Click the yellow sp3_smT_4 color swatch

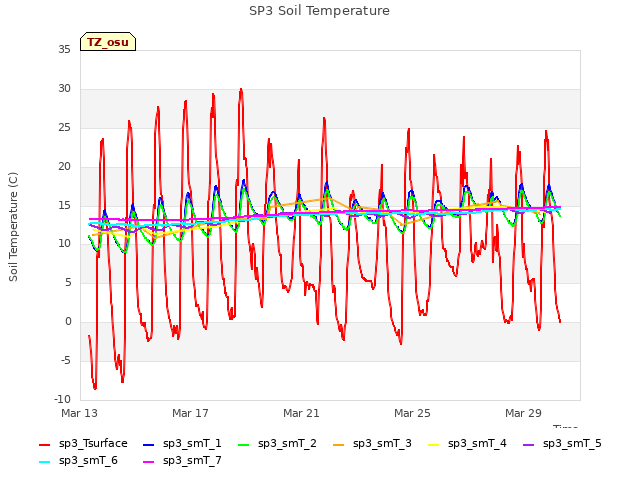click(x=433, y=444)
